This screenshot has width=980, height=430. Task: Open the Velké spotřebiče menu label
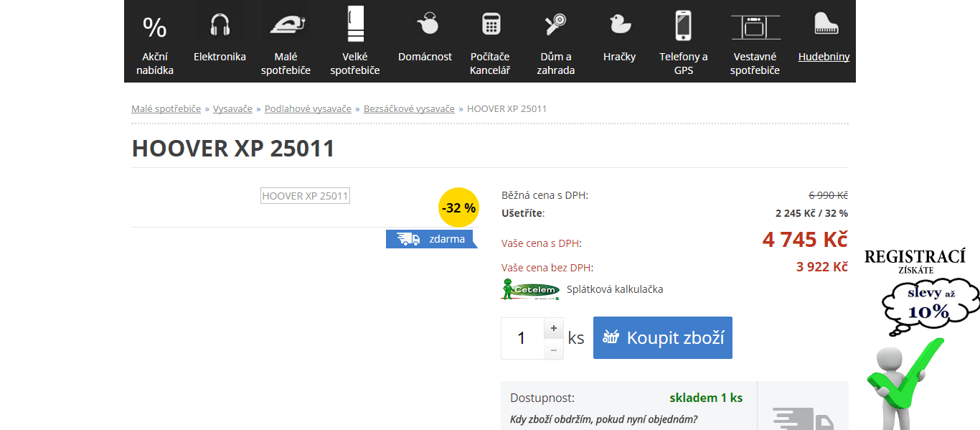(x=355, y=63)
